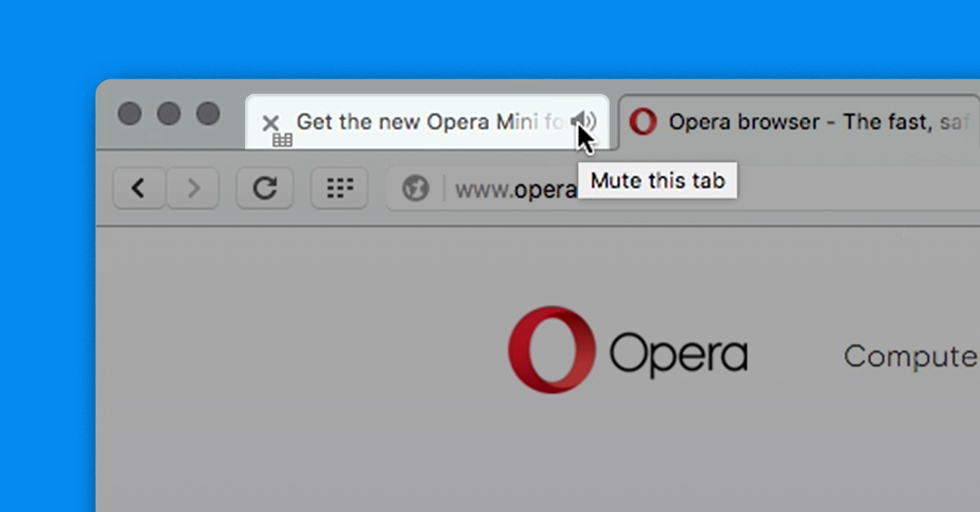Open Speed Dial using the grid button

(340, 189)
